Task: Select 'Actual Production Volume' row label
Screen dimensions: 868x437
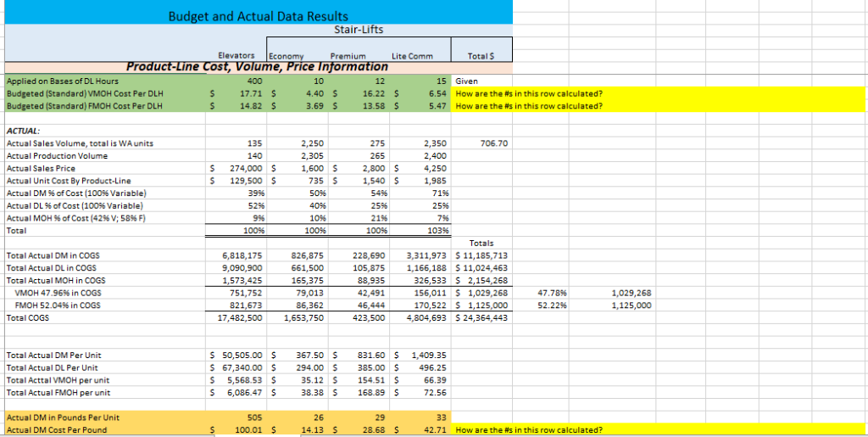Action: point(57,156)
